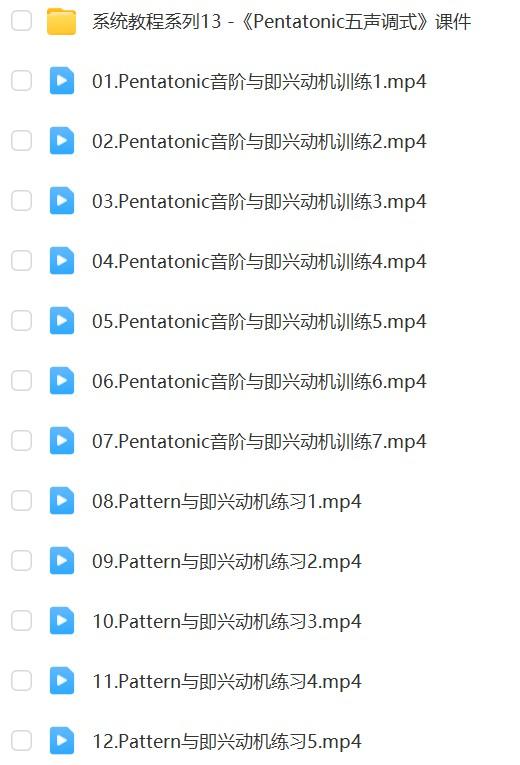
Task: Open folder 系统教程系列13 -《Pentatonic五声调式》课件
Action: click(x=281, y=21)
